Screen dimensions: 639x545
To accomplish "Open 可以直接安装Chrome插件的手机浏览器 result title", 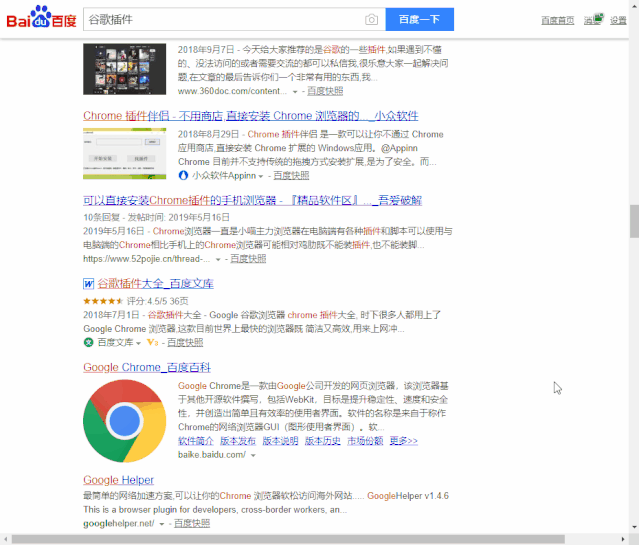I will tap(252, 201).
